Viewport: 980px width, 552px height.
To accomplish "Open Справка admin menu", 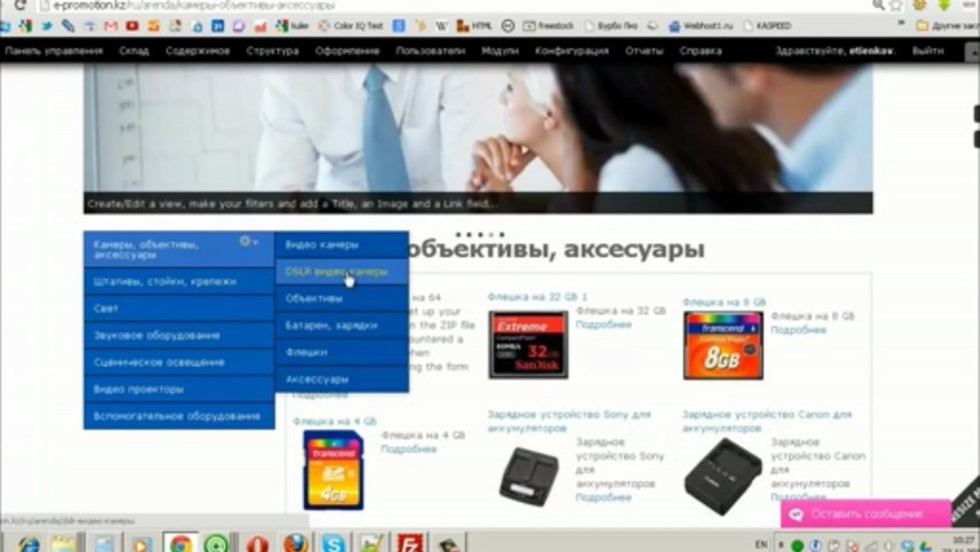I will tap(700, 51).
